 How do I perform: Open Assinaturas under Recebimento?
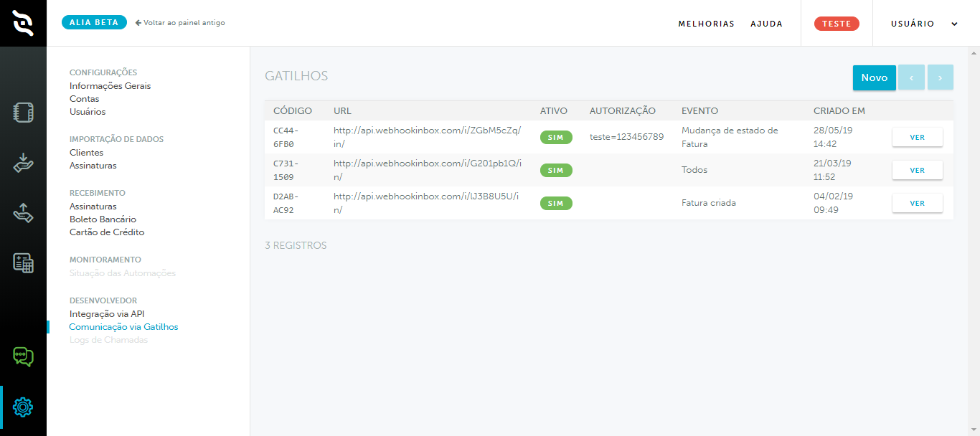click(93, 207)
